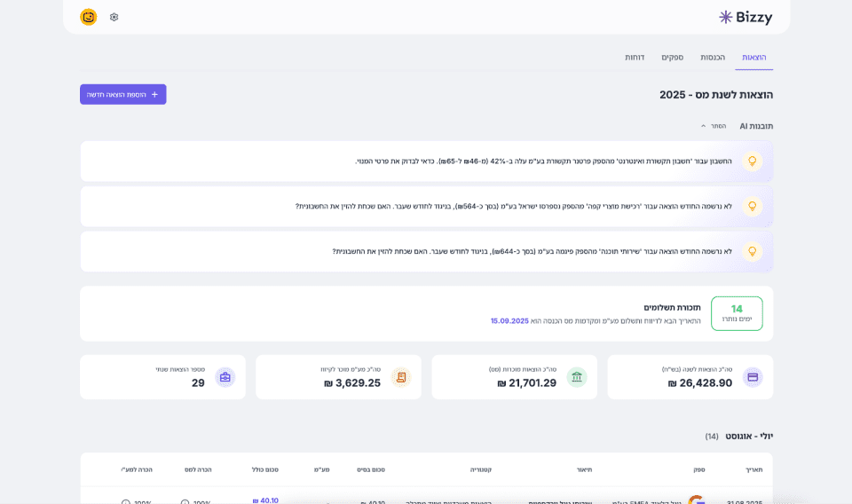The height and width of the screenshot is (504, 852).
Task: Click the Bizzy asterisk logo
Action: click(x=725, y=18)
